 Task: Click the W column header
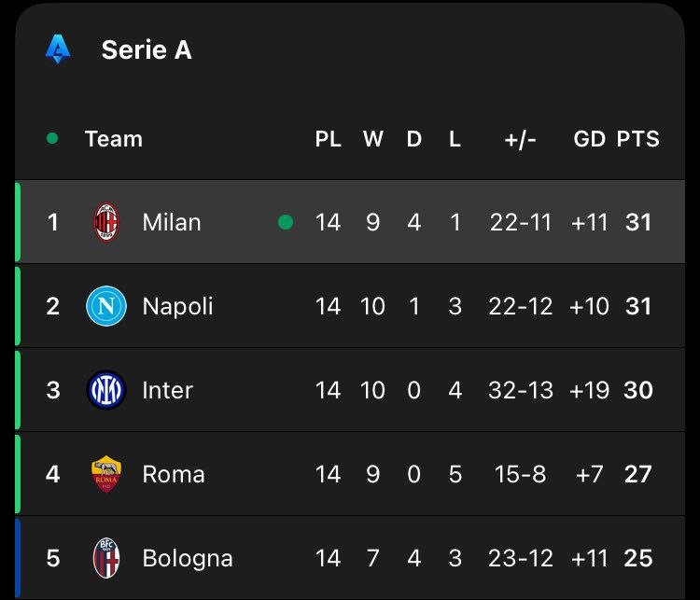[372, 139]
